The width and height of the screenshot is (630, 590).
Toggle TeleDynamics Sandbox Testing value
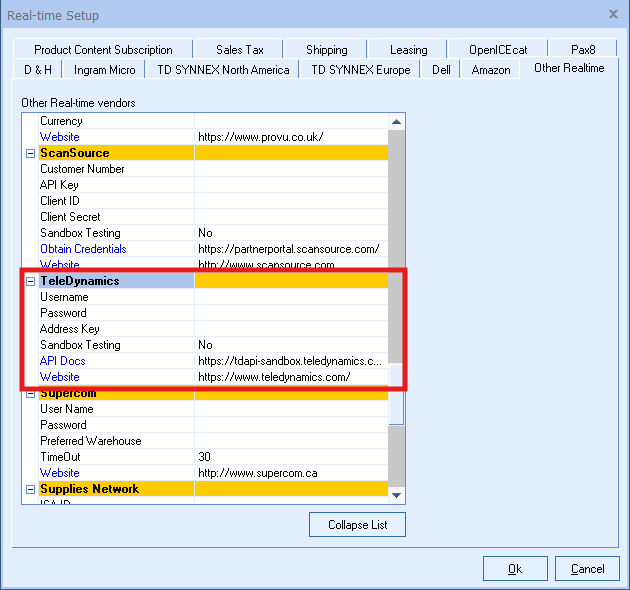pos(290,345)
